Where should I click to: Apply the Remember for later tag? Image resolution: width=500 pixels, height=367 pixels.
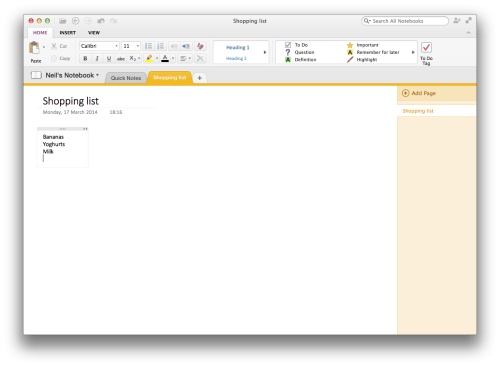click(373, 52)
